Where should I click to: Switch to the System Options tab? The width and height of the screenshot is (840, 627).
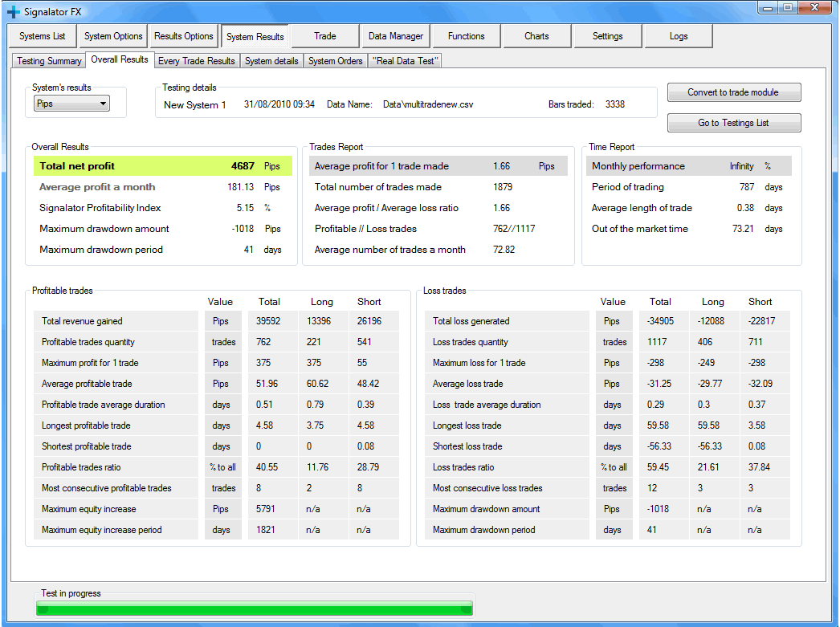click(113, 36)
